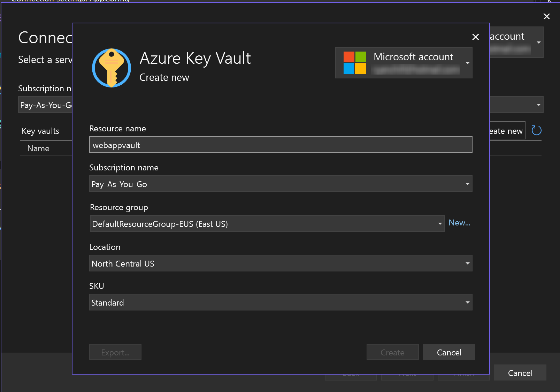The image size is (560, 392).
Task: Click Cancel in the Azure Key Vault dialog
Action: point(449,352)
